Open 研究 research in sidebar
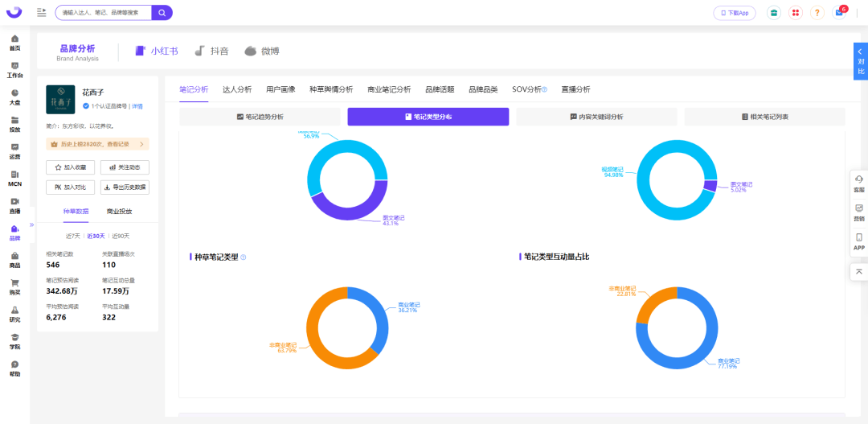Image resolution: width=868 pixels, height=424 pixels. (x=15, y=315)
